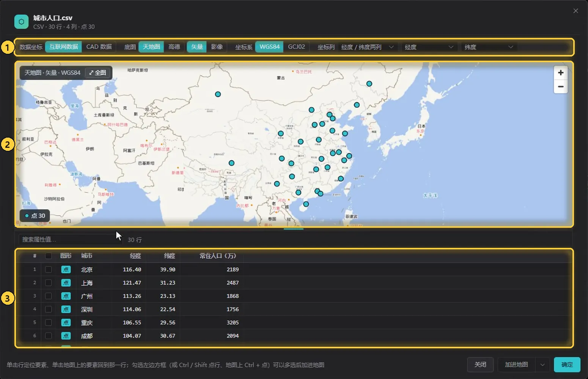Check the checkbox for 广州 row
This screenshot has width=588, height=379.
point(49,296)
